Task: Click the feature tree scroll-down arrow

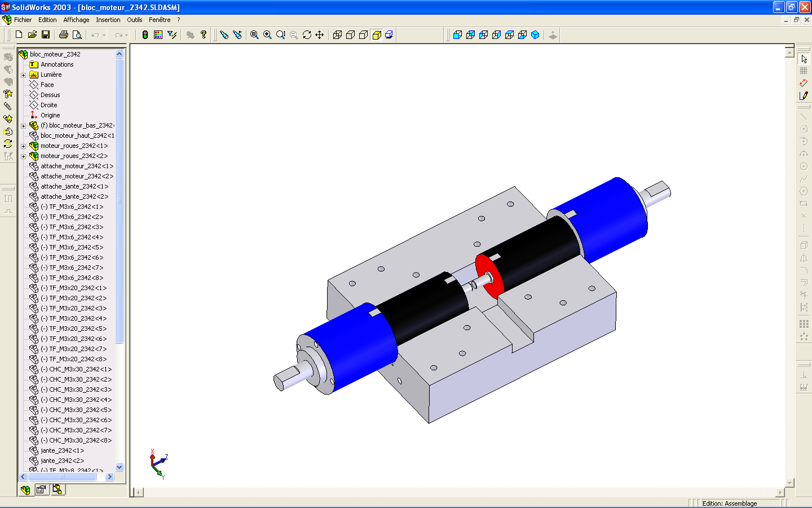Action: click(119, 467)
